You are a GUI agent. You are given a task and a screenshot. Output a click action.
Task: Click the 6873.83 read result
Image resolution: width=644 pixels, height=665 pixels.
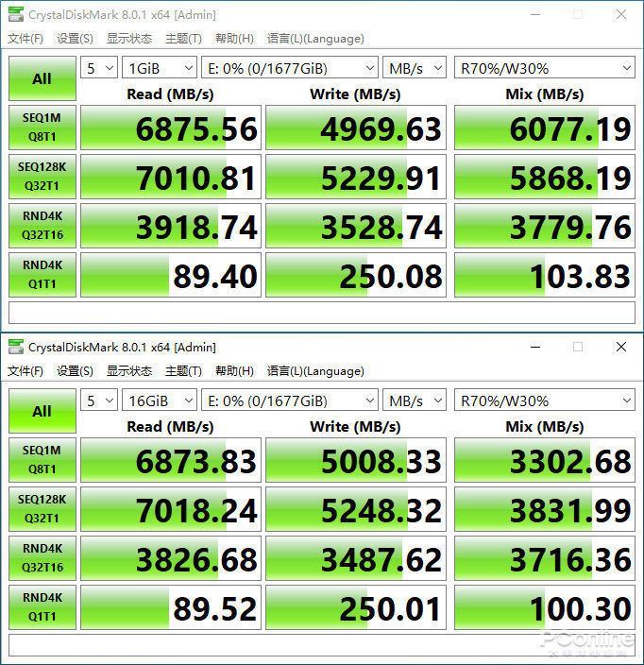click(171, 460)
